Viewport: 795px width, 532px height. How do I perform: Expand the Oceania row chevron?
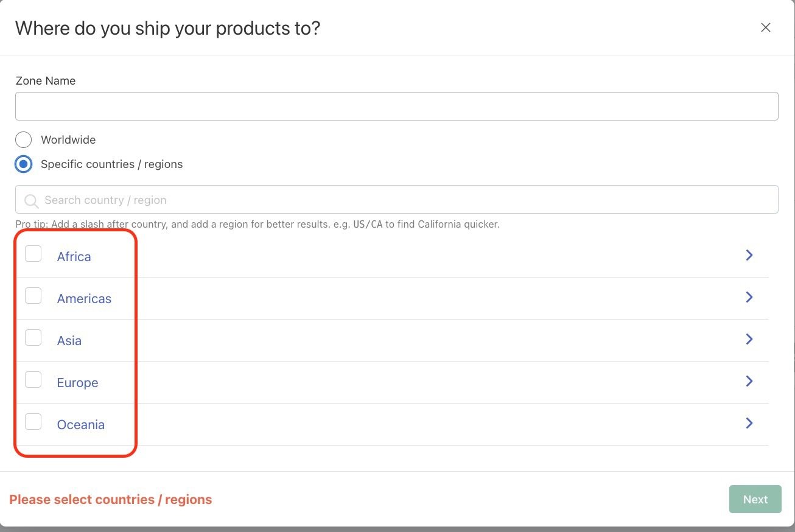coord(749,423)
